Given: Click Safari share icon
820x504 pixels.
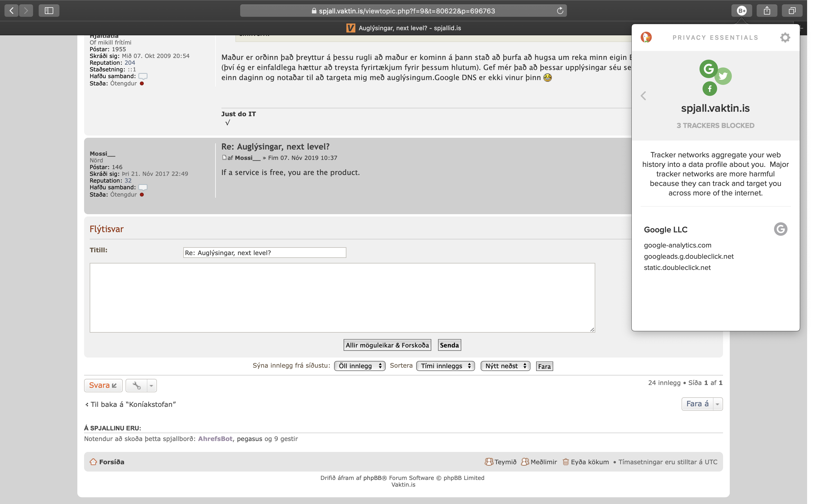Looking at the screenshot, I should tap(767, 11).
